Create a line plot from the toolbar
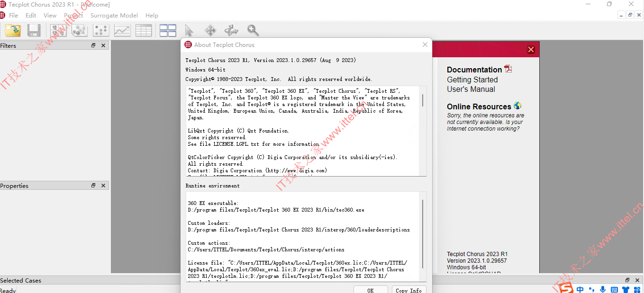The image size is (644, 293). point(122,30)
